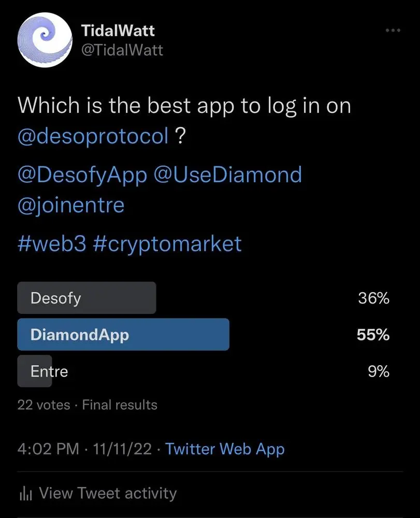Click the TidalWatt spiral profile avatar
Viewport: 420px width, 518px height.
[44, 40]
